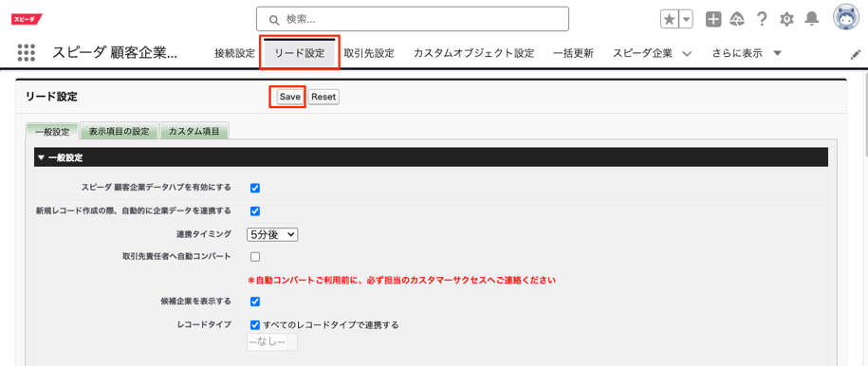Toggle スピーダ 顧客企業データハブを有効にする checkbox
The image size is (868, 366).
(255, 188)
